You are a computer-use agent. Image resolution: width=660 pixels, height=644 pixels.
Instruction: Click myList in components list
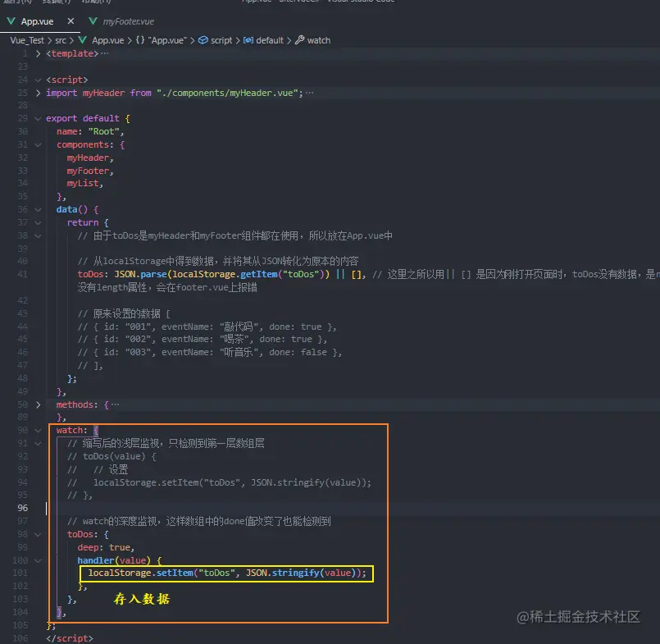click(x=83, y=183)
